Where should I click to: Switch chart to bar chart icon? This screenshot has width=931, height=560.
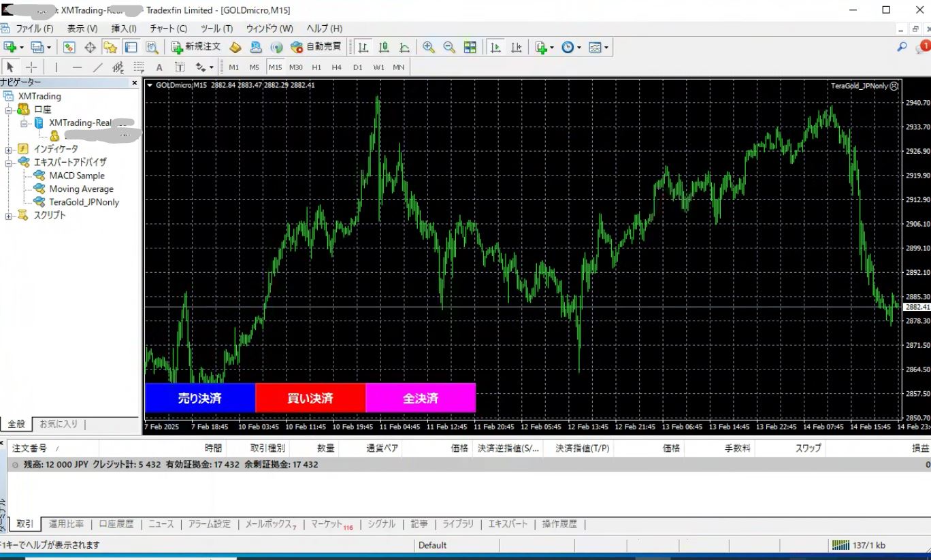[x=363, y=47]
